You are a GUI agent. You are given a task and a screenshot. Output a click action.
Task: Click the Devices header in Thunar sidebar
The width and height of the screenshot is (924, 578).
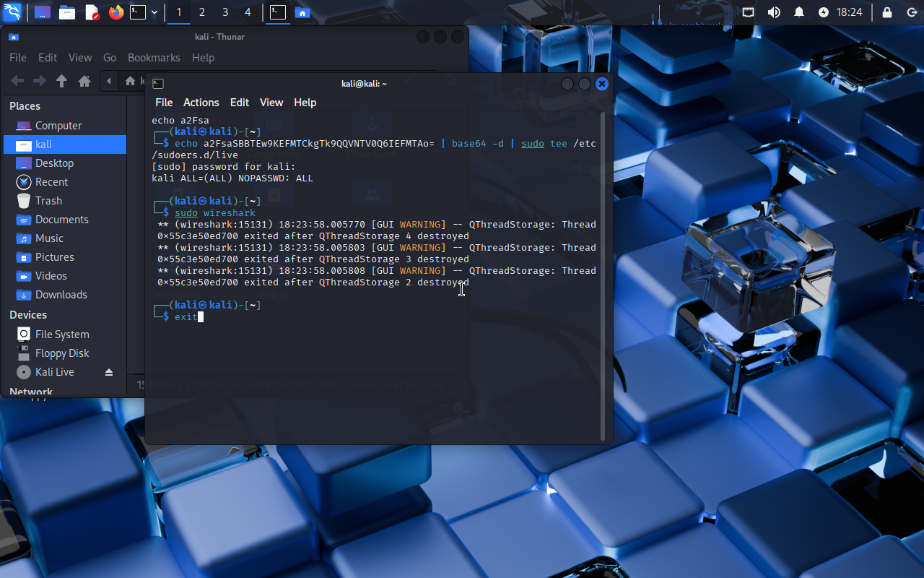tap(28, 315)
